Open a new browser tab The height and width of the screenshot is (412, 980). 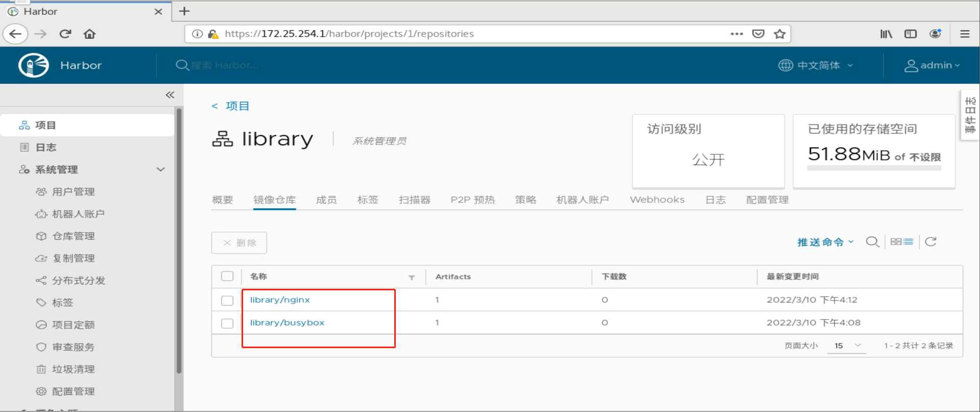point(184,11)
